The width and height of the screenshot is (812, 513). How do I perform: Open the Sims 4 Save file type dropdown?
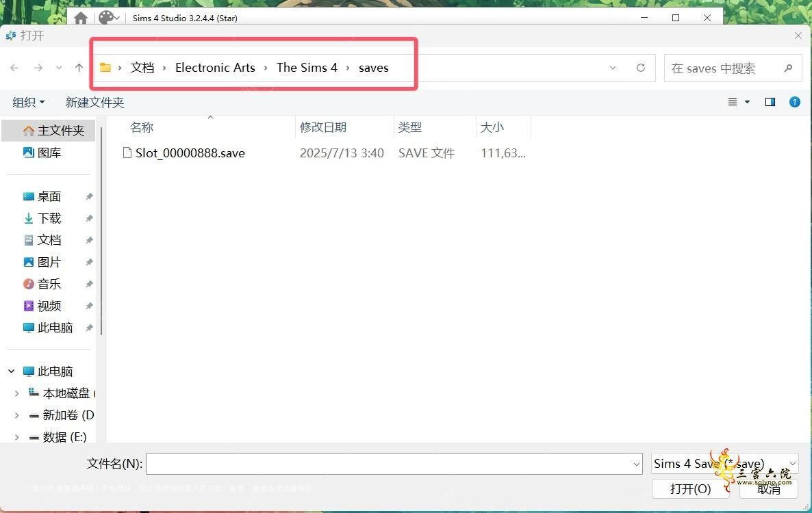tap(724, 464)
